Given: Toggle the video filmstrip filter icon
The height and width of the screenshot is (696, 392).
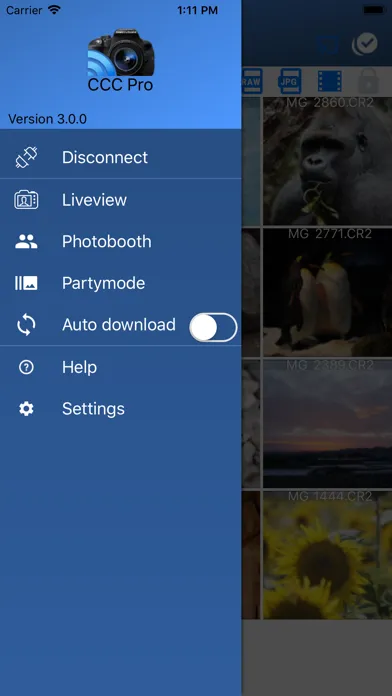Looking at the screenshot, I should point(329,81).
